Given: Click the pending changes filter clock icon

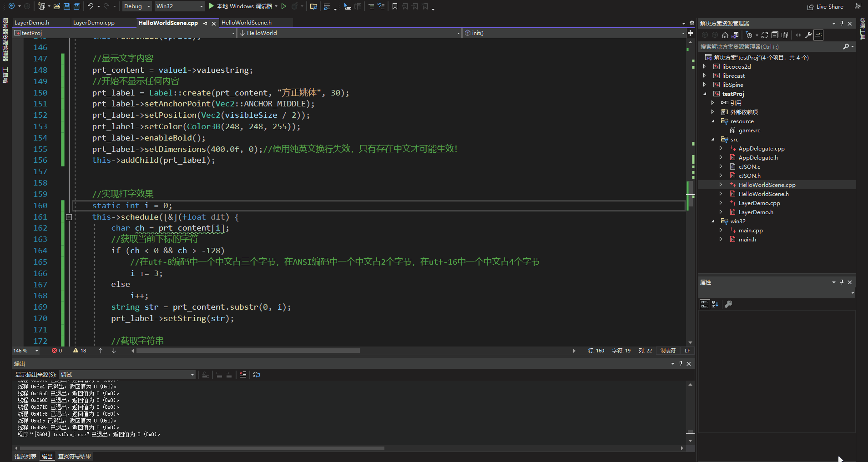Looking at the screenshot, I should [749, 35].
